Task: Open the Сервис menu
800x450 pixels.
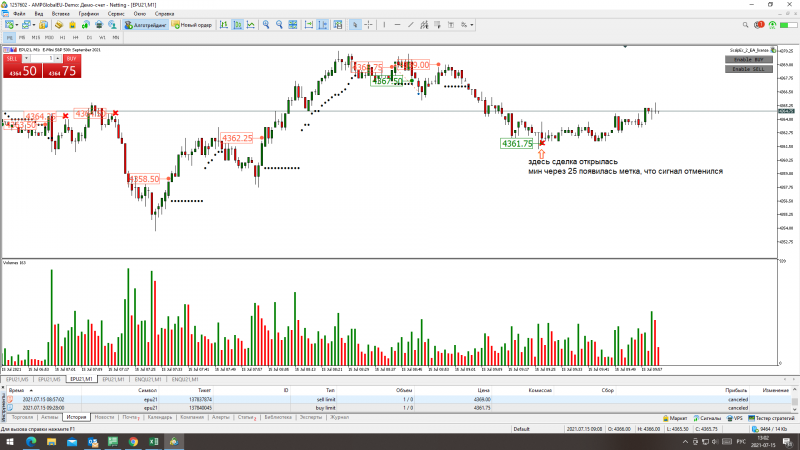Action: tap(116, 14)
